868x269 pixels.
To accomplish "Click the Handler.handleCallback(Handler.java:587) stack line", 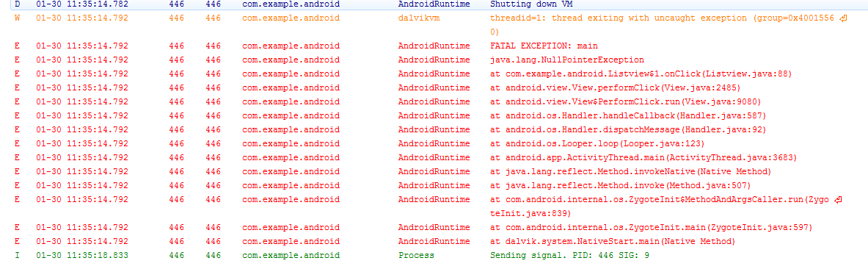I will click(628, 115).
